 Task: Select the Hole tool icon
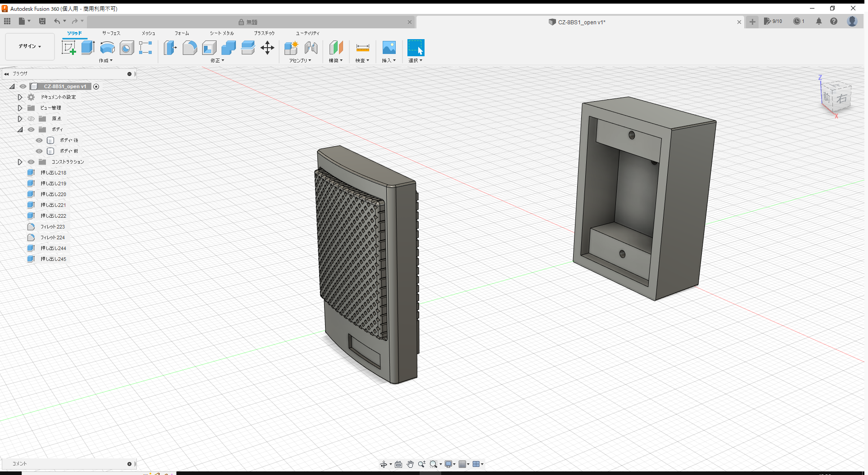point(127,48)
